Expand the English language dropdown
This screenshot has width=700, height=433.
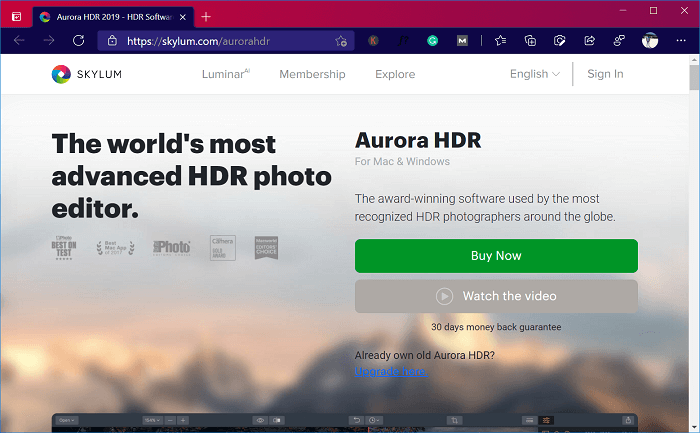click(534, 74)
